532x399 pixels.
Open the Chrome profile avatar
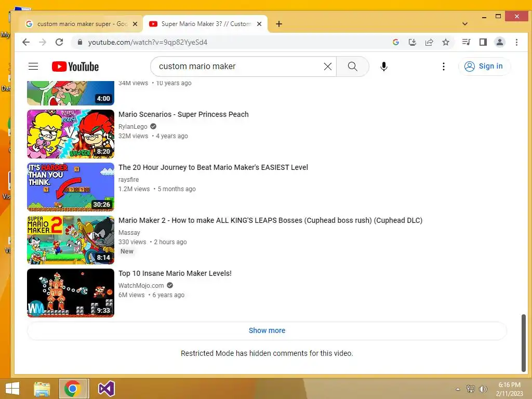[x=500, y=42]
